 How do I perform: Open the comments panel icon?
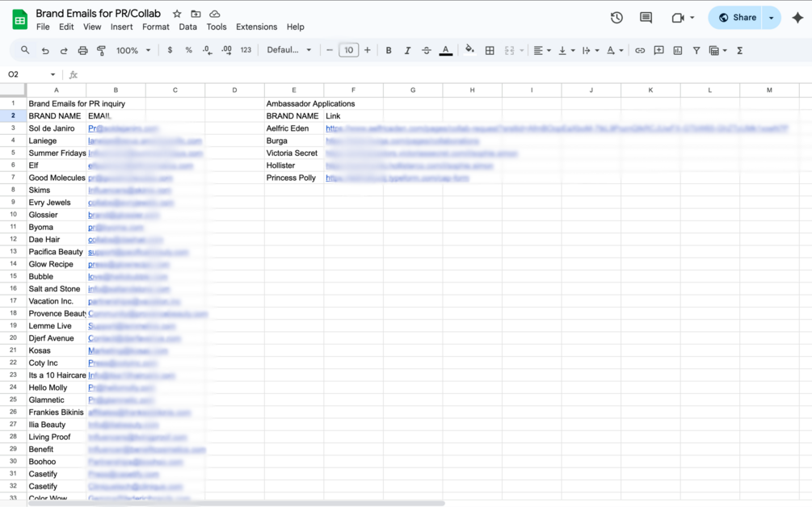646,18
